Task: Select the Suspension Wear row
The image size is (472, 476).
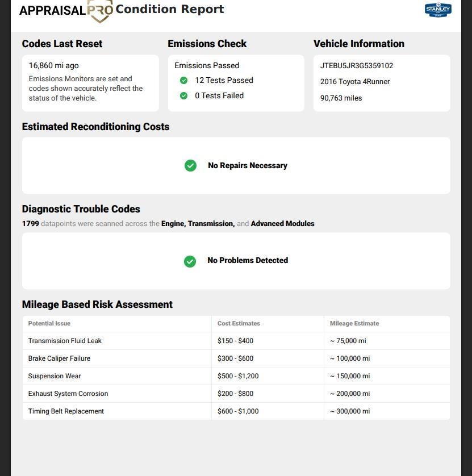Action: (x=236, y=376)
